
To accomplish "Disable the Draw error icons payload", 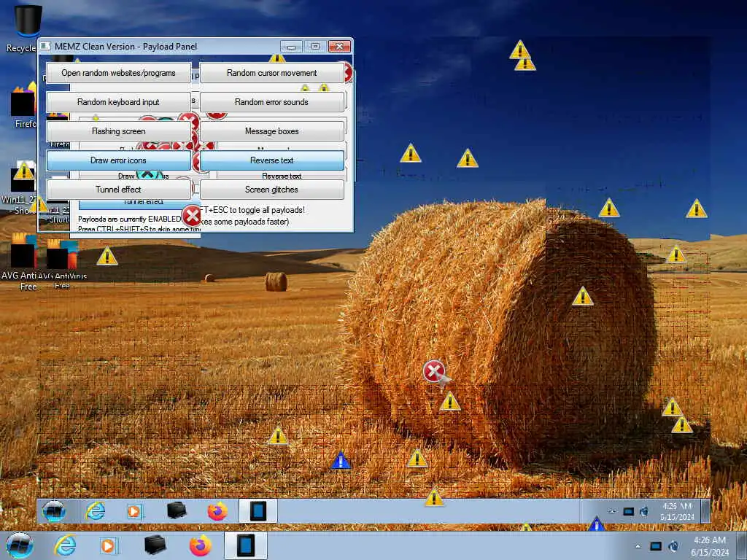I will pos(119,160).
